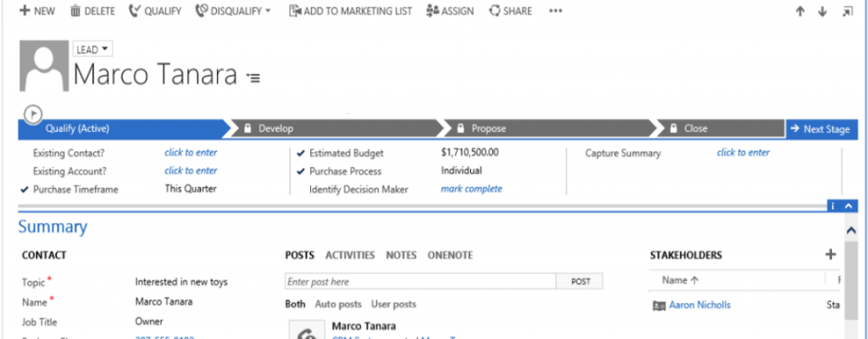Viewport: 868px width, 339px height.
Task: Switch to the ONENOTE tab
Action: click(450, 255)
